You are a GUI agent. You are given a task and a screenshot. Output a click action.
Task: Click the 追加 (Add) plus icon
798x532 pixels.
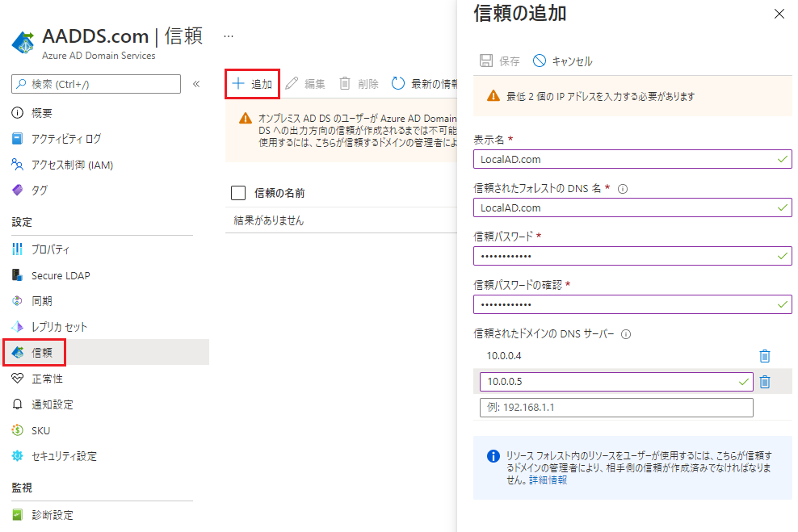pos(238,83)
